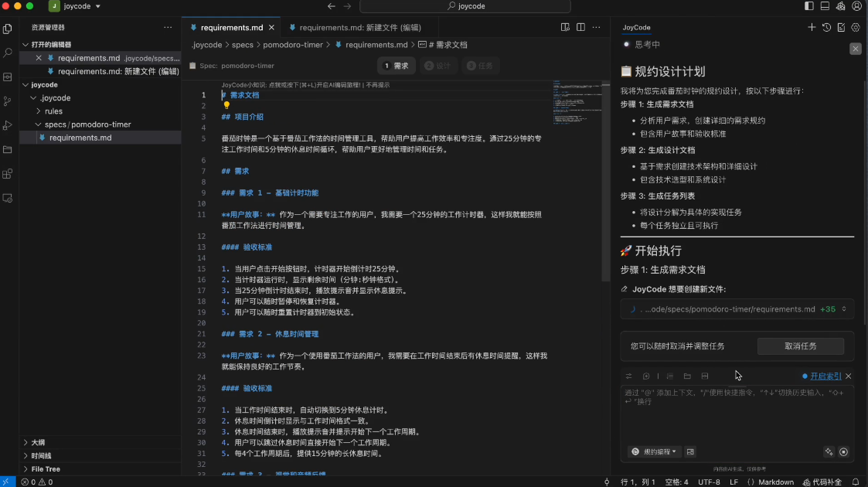This screenshot has height=487, width=868.
Task: Click the 取消任务 button
Action: 801,346
